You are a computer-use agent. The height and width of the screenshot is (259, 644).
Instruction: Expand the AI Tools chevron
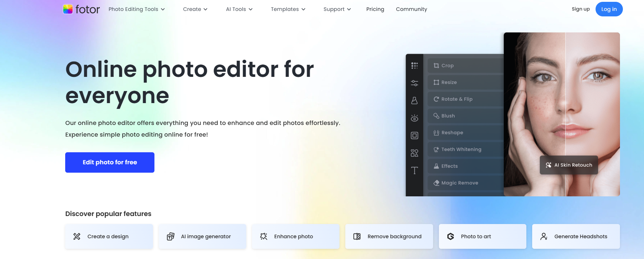pyautogui.click(x=251, y=9)
